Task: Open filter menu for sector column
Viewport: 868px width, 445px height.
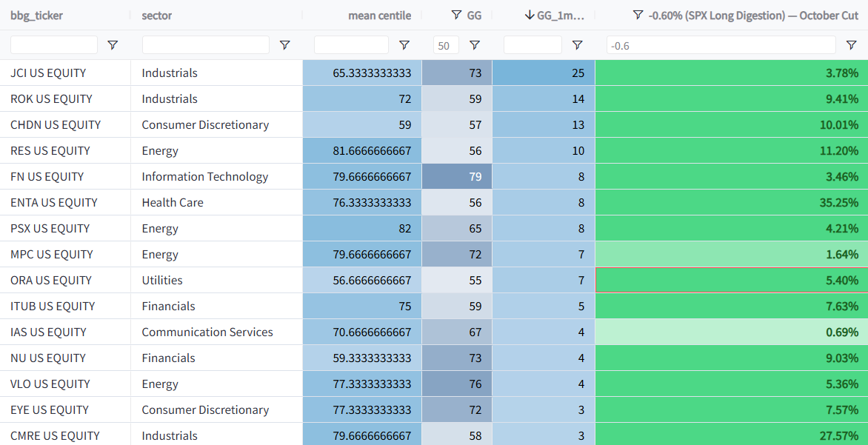Action: click(x=284, y=45)
